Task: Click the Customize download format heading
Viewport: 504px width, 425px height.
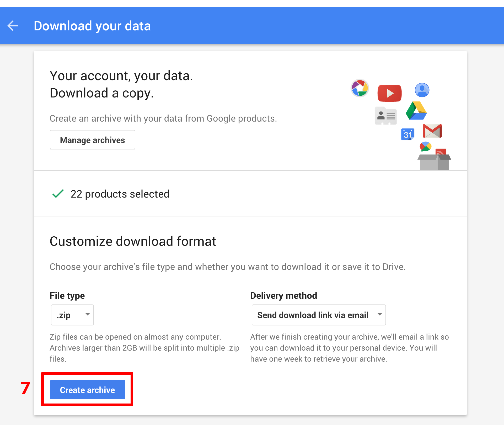Action: [133, 241]
